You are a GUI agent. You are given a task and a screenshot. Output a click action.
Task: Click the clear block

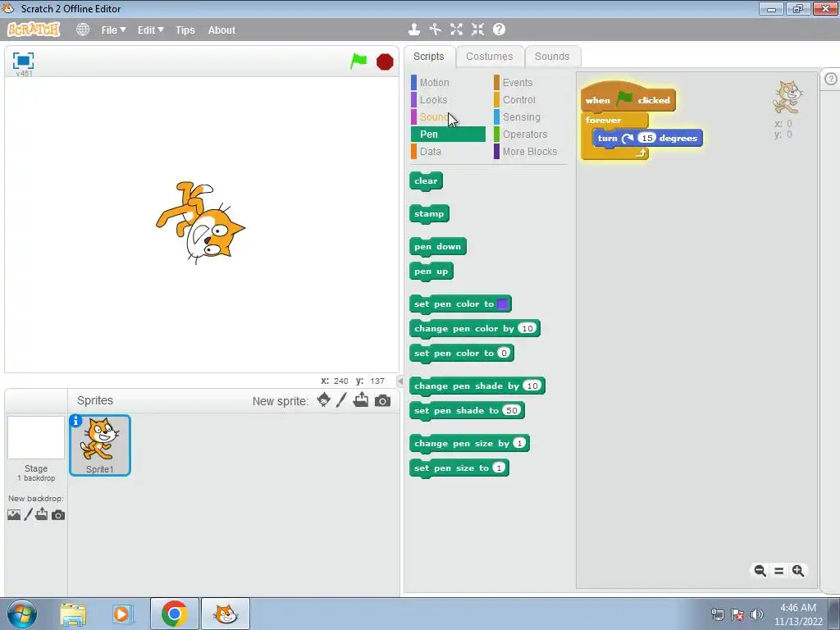426,181
